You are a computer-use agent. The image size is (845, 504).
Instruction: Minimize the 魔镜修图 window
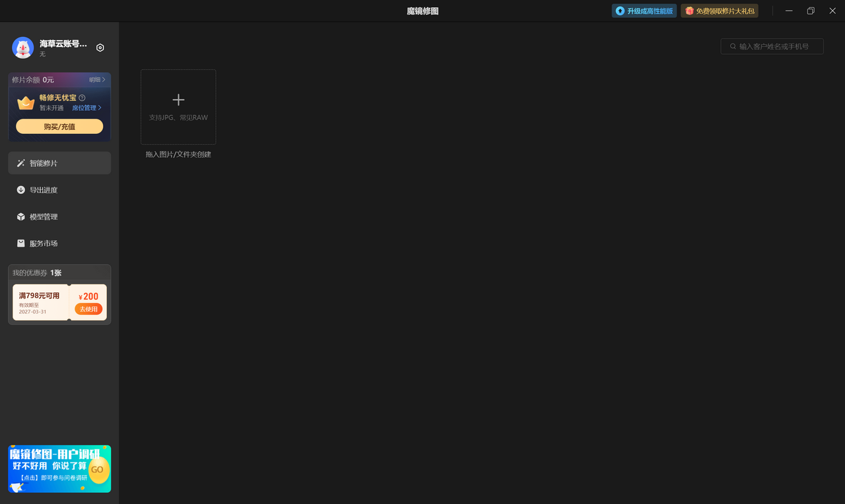tap(789, 11)
